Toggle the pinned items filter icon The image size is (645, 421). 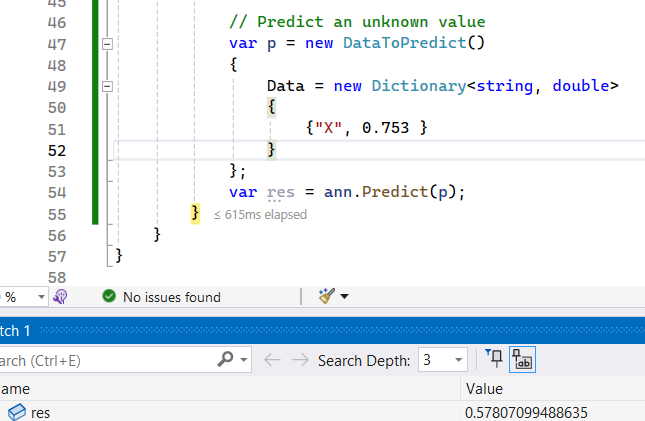point(494,358)
